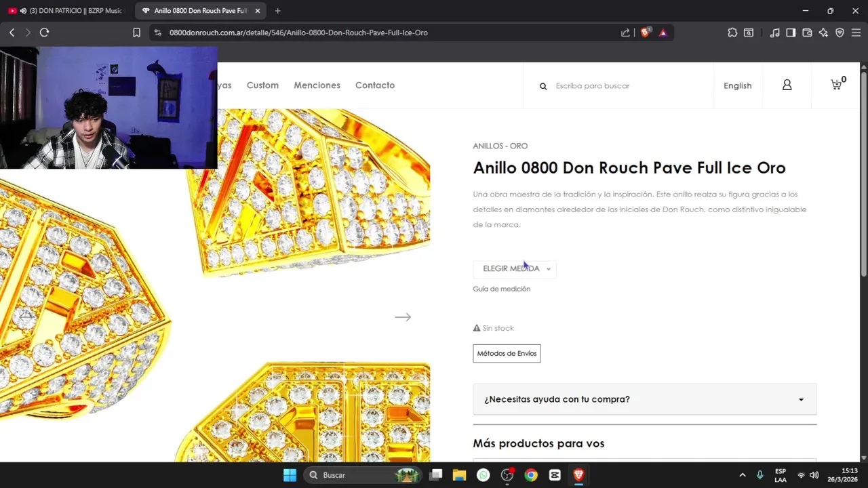Open the share page icon
Viewport: 868px width, 488px height.
pyautogui.click(x=625, y=33)
